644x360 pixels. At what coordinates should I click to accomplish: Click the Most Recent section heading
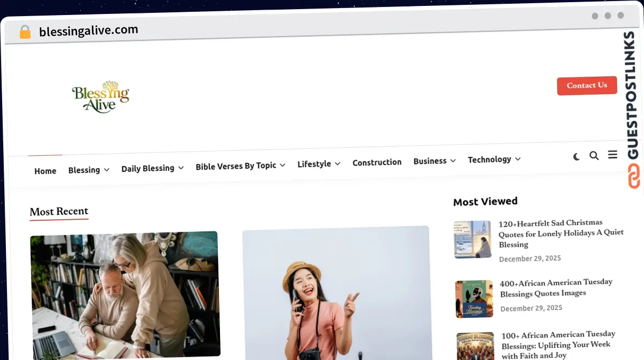pyautogui.click(x=59, y=212)
